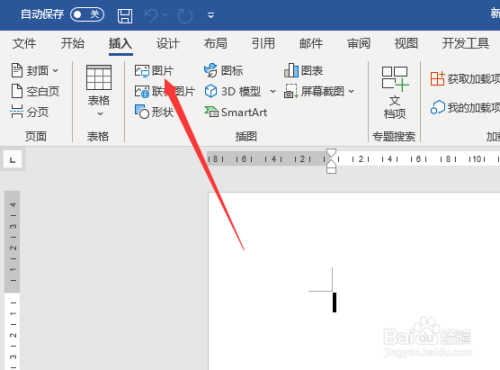Click the 3D 模型 button

click(x=233, y=91)
